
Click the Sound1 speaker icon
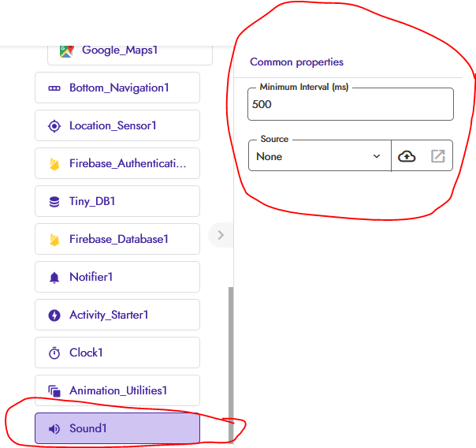pyautogui.click(x=54, y=428)
